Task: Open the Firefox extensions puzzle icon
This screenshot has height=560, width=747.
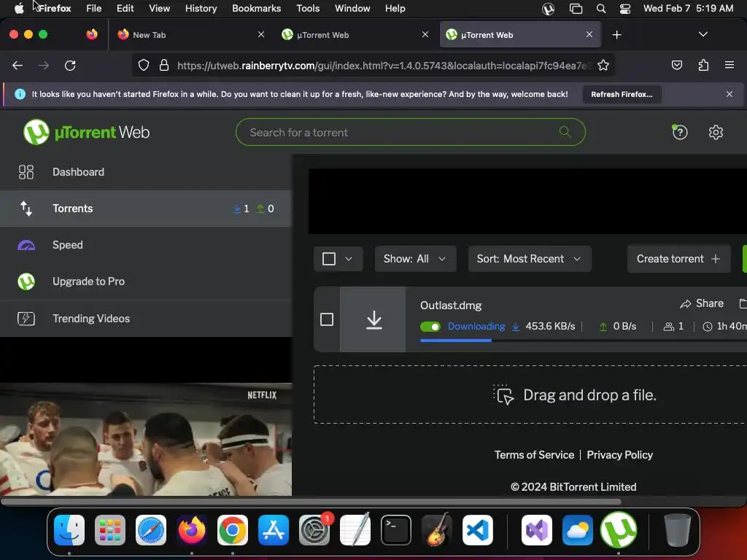Action: pyautogui.click(x=703, y=65)
